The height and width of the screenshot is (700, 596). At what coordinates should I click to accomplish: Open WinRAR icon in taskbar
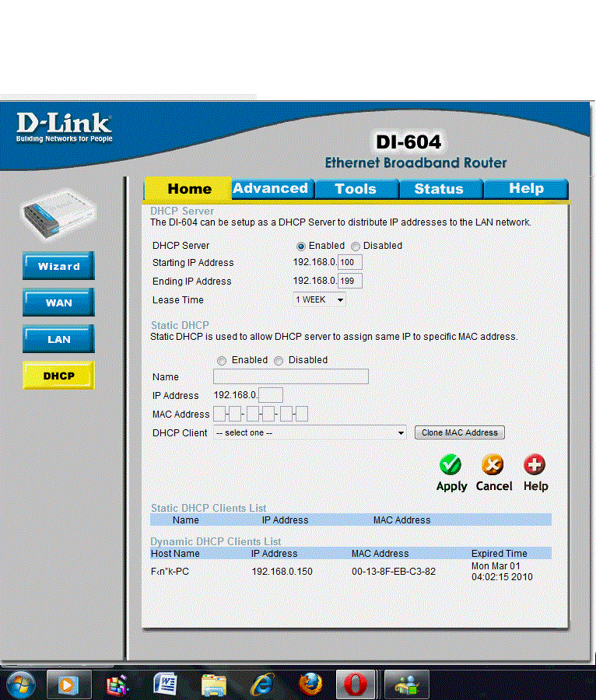[117, 684]
